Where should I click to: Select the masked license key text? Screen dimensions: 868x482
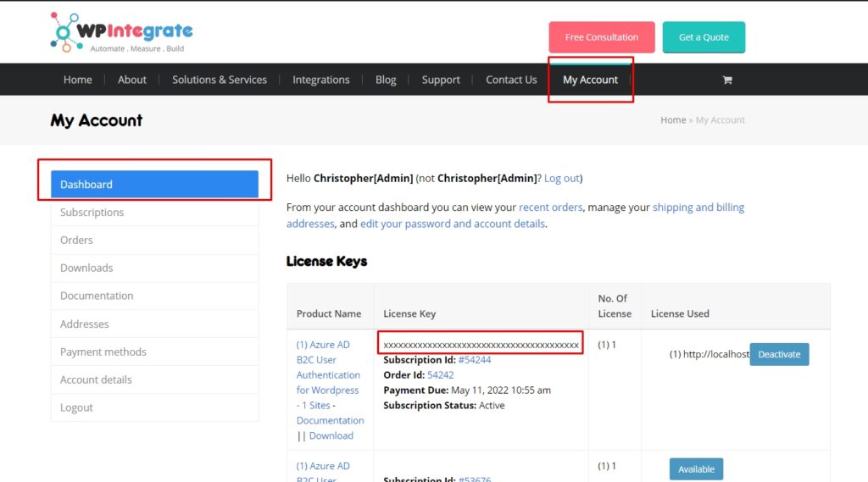click(481, 344)
